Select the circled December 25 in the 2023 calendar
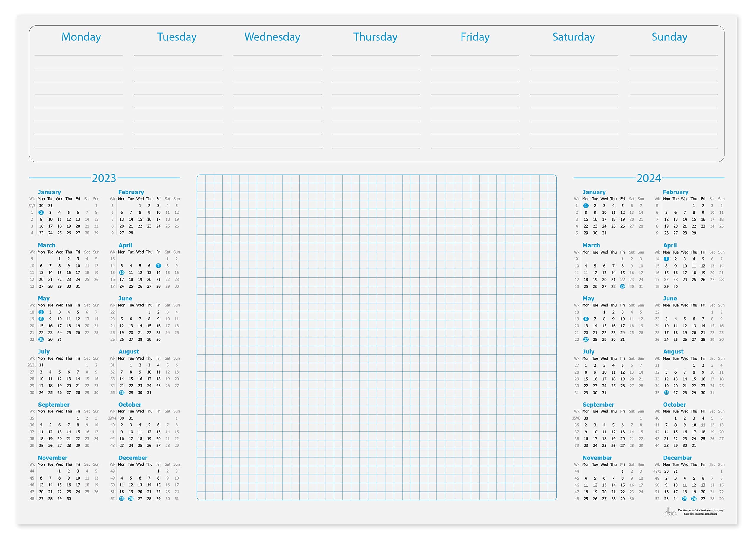Image resolution: width=756 pixels, height=543 pixels. tap(122, 499)
